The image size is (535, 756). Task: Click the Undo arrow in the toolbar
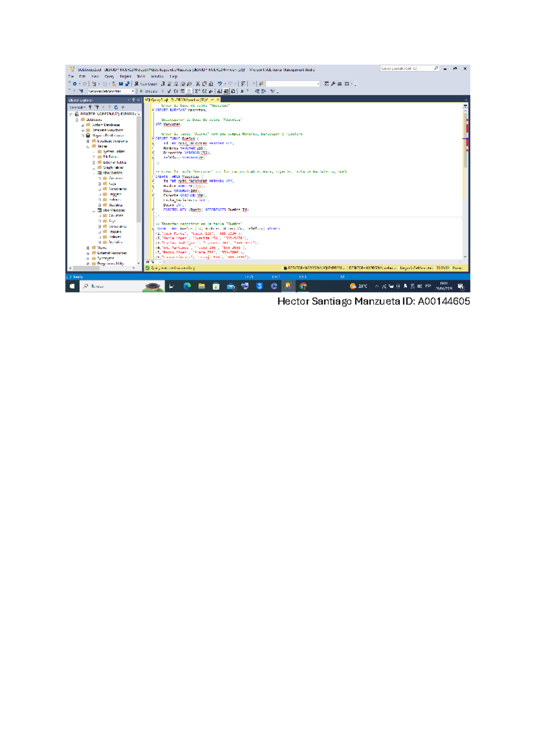tap(220, 84)
